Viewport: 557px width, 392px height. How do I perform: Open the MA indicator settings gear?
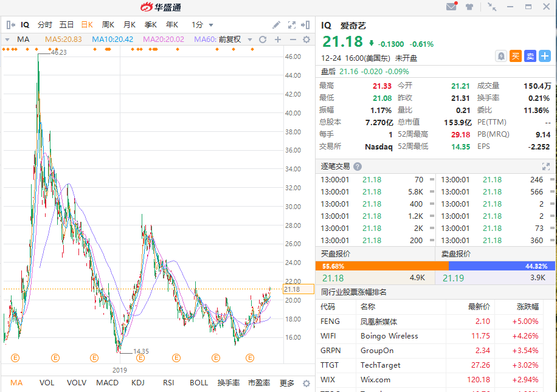click(306, 40)
